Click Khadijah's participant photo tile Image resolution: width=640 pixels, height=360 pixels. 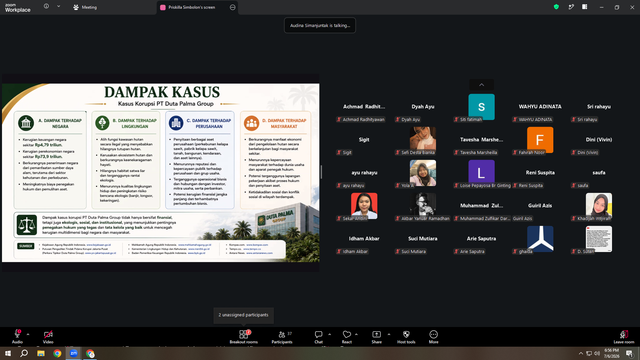(599, 206)
